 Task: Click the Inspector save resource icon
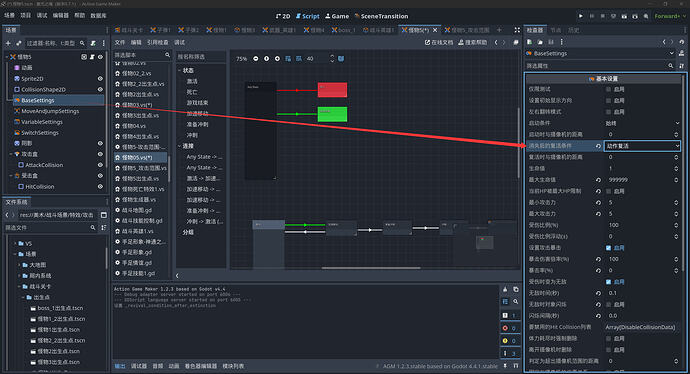(x=551, y=42)
